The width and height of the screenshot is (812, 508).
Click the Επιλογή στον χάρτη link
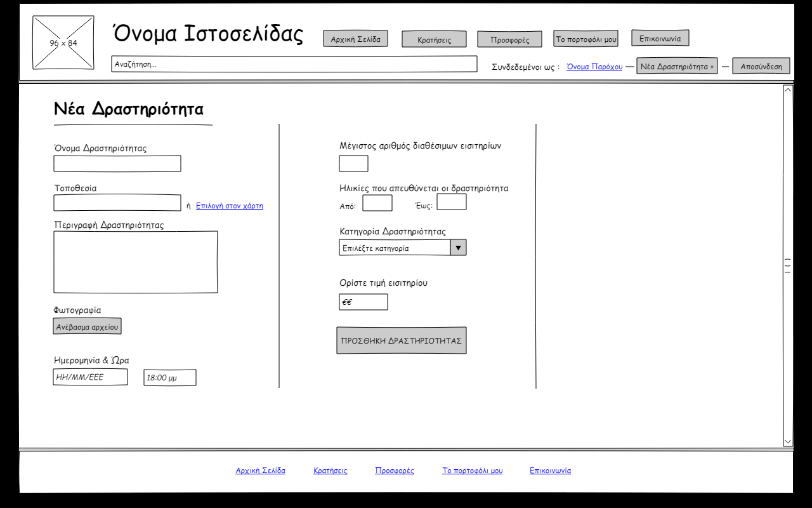(230, 206)
